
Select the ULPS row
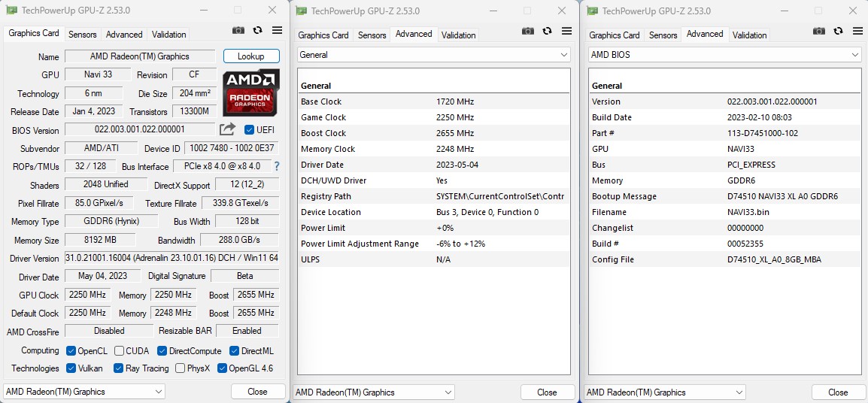[x=433, y=259]
